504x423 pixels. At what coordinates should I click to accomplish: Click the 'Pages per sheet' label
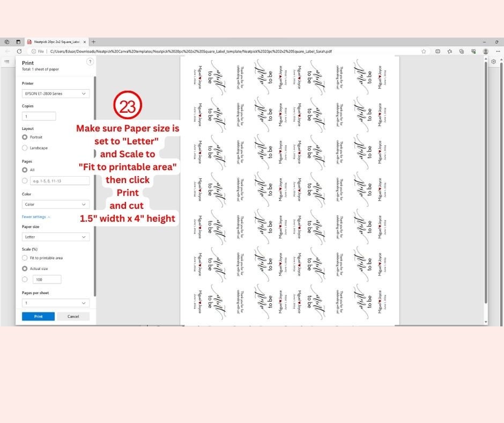click(x=35, y=293)
